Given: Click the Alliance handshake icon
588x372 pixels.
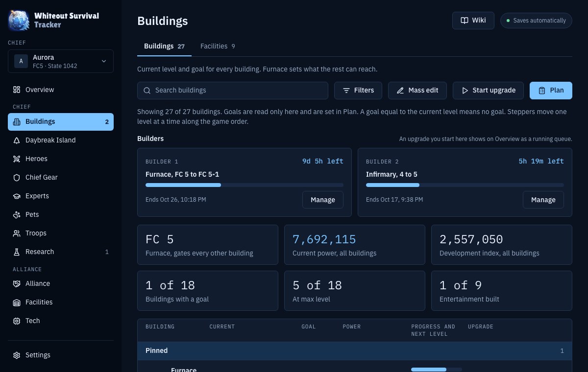Looking at the screenshot, I should [x=17, y=284].
